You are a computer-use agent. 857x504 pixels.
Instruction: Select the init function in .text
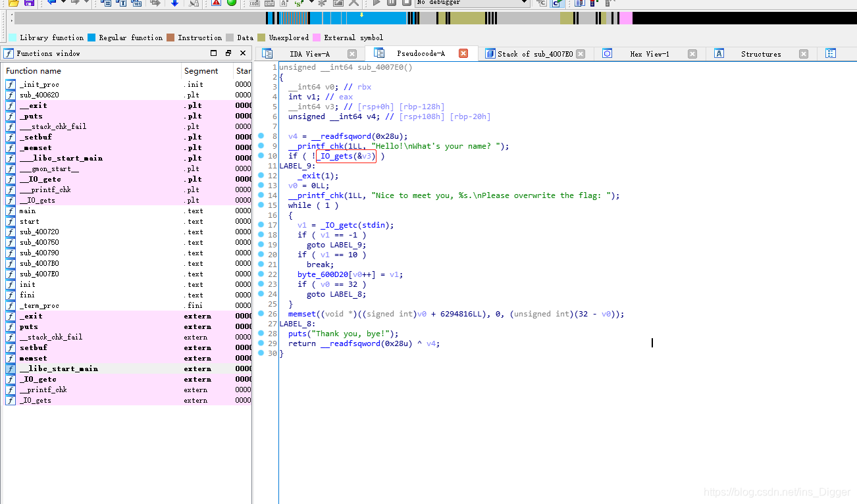click(x=127, y=284)
